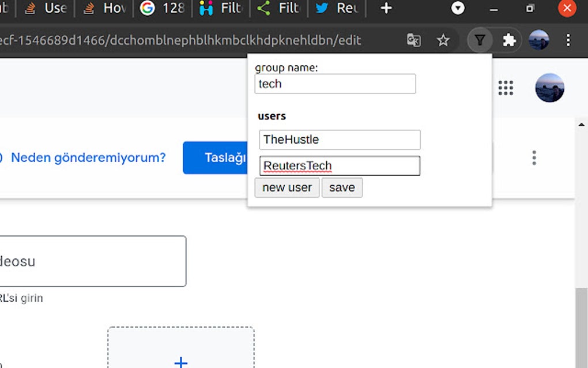The width and height of the screenshot is (588, 368).
Task: Open the Chrome browser profile avatar
Action: [x=538, y=40]
